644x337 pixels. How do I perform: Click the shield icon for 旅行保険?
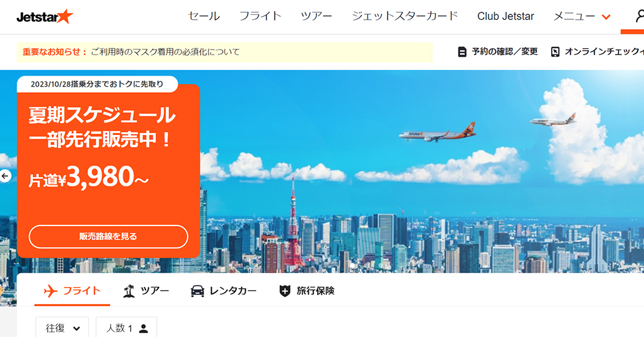pos(285,291)
